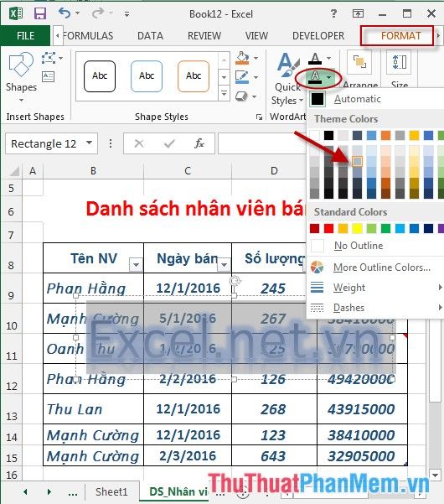Pick the orange theme color in the top row

tap(385, 135)
